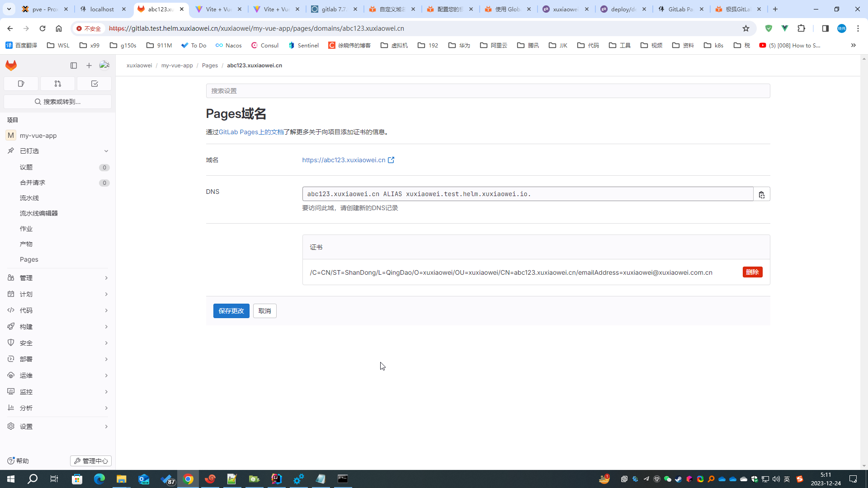Bookmark this page with star icon
The width and height of the screenshot is (868, 488).
(x=746, y=28)
